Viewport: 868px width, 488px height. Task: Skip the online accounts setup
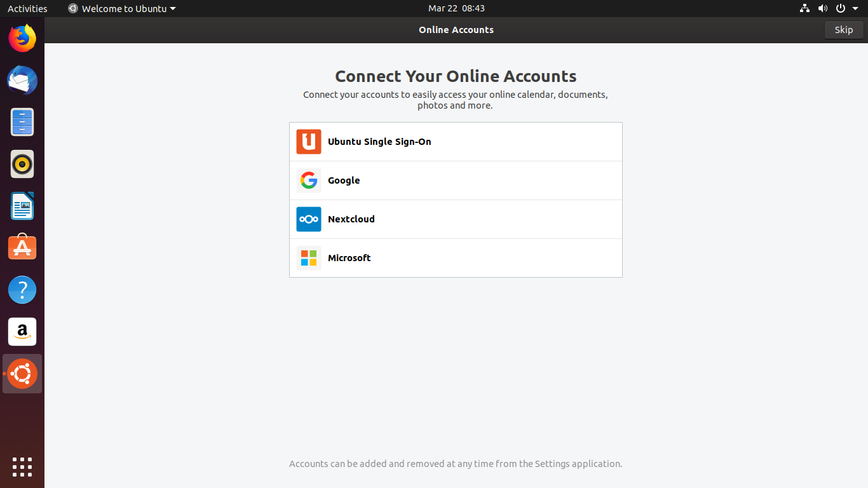[x=844, y=30]
